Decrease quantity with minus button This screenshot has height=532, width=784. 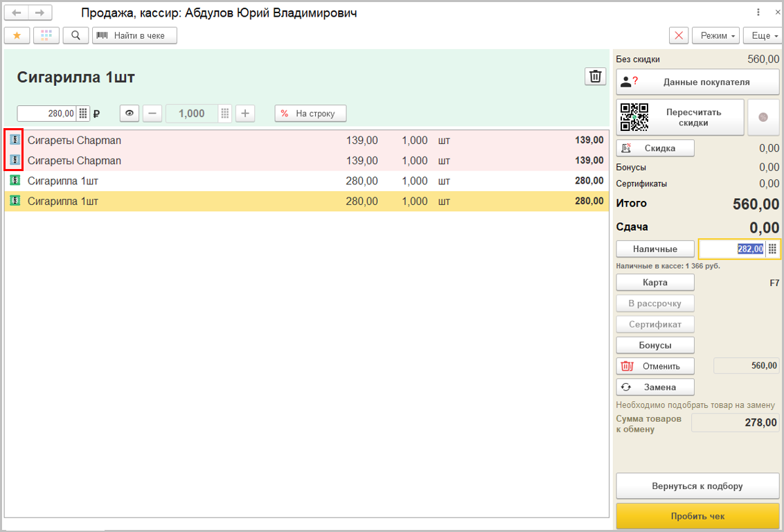152,114
